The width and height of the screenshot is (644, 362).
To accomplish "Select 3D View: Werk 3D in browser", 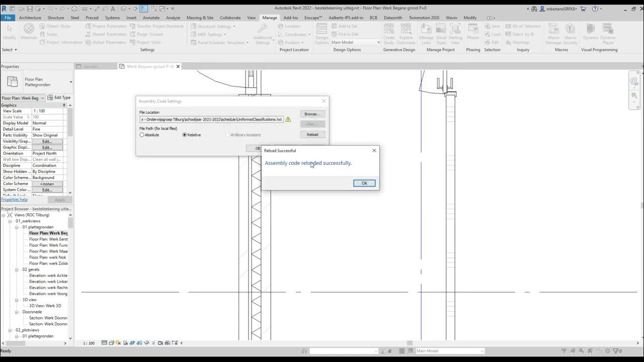I will coord(45,306).
